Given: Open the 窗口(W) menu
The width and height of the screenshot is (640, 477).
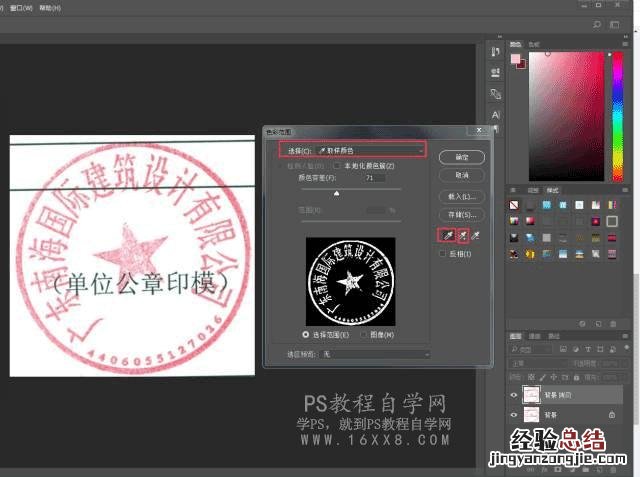Looking at the screenshot, I should [18, 7].
